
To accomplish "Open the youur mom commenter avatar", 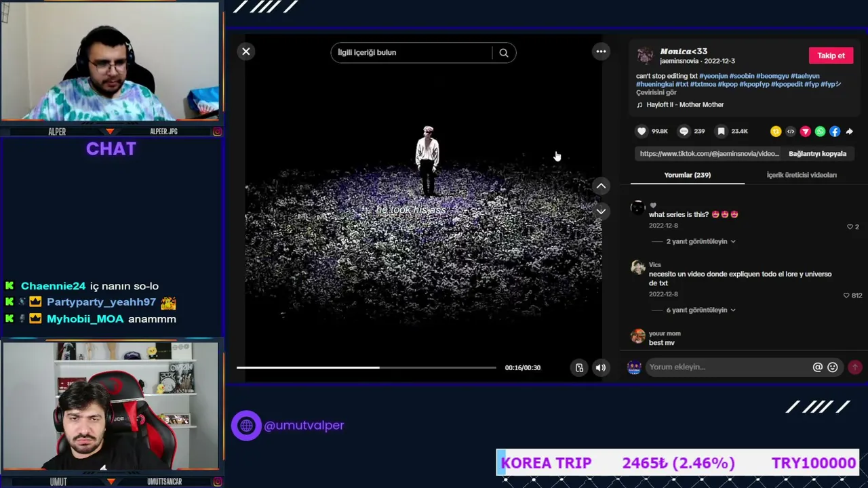I will point(638,336).
